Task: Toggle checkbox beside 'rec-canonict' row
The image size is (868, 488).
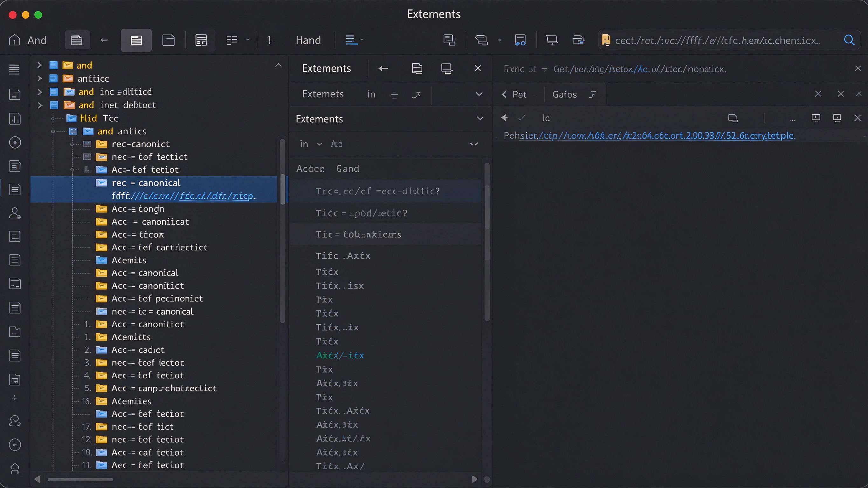Action: click(87, 144)
